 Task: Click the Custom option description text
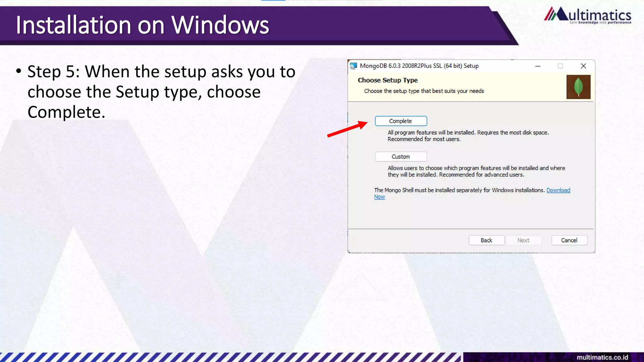[476, 171]
